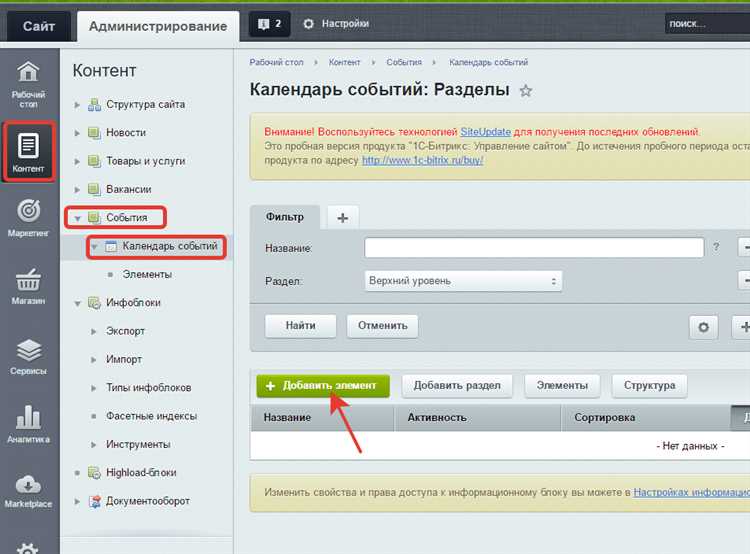Click Структура сайта tree icon
The image size is (750, 554).
tap(94, 104)
